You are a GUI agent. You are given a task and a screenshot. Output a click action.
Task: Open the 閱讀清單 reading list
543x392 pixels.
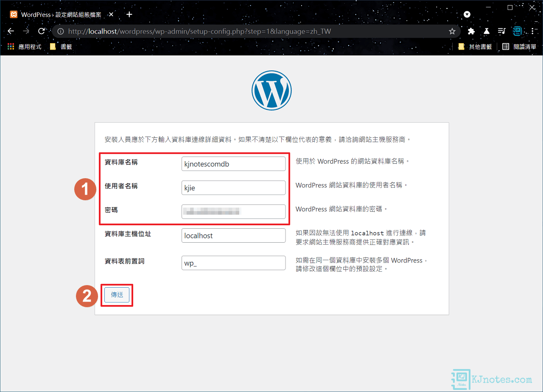click(520, 47)
